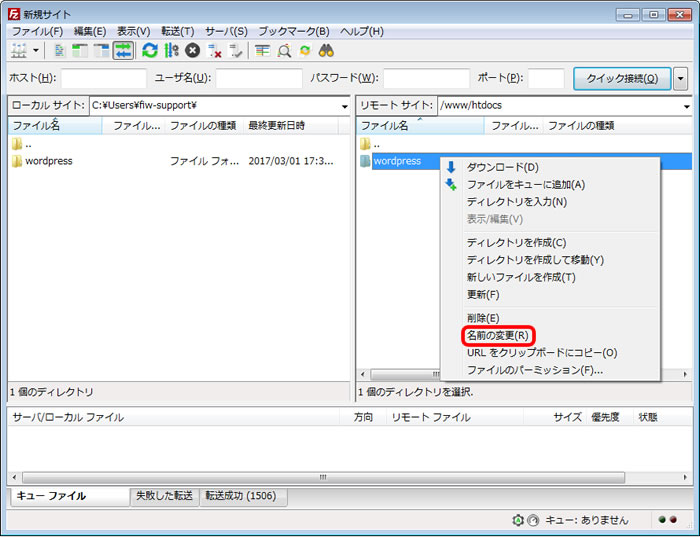This screenshot has width=700, height=537.
Task: Click the キュー: ありません status text
Action: [x=587, y=520]
